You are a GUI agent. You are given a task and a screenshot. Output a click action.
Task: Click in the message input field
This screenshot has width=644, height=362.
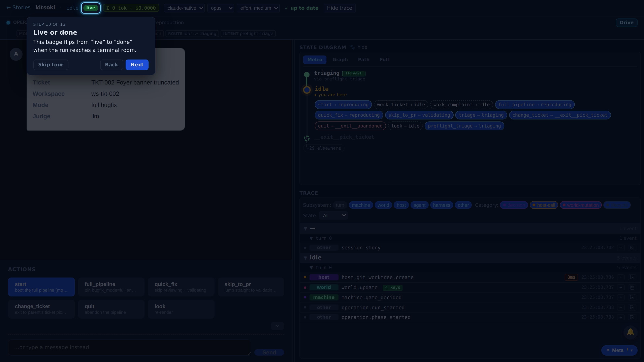point(129,347)
